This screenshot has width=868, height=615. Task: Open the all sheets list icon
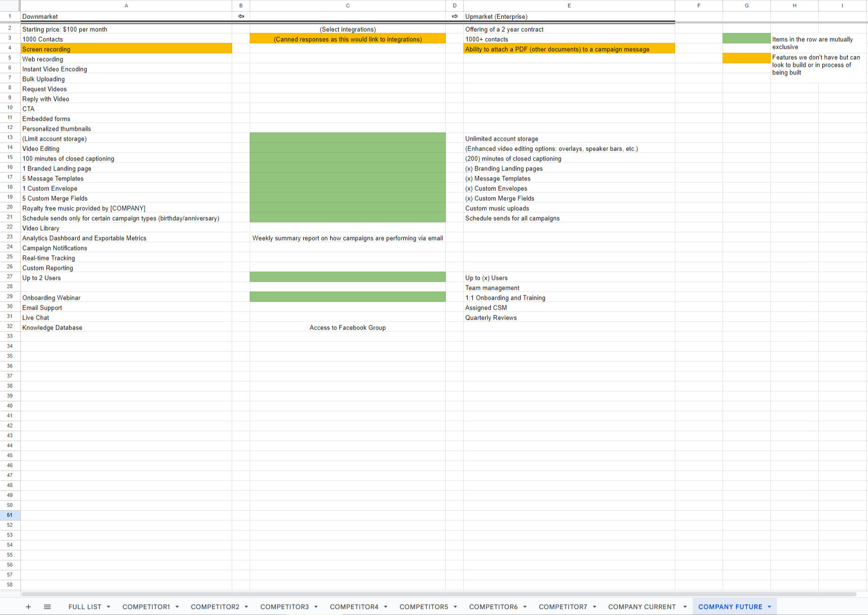point(47,606)
